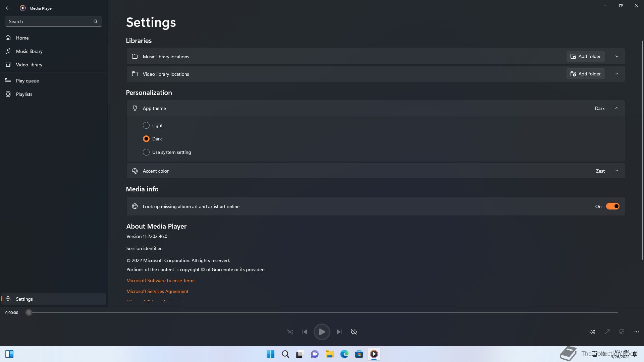
Task: Launch Microsoft Edge from taskbar
Action: click(x=344, y=354)
